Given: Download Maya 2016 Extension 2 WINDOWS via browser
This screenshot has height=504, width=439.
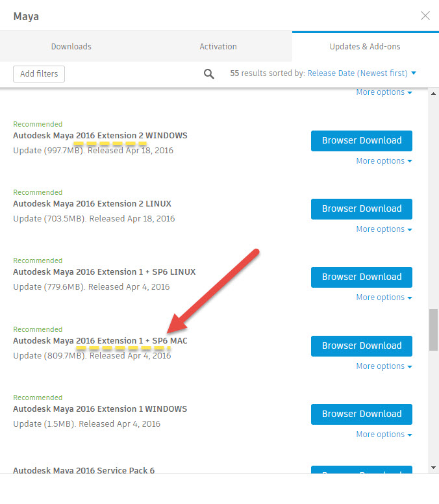Looking at the screenshot, I should 362,141.
